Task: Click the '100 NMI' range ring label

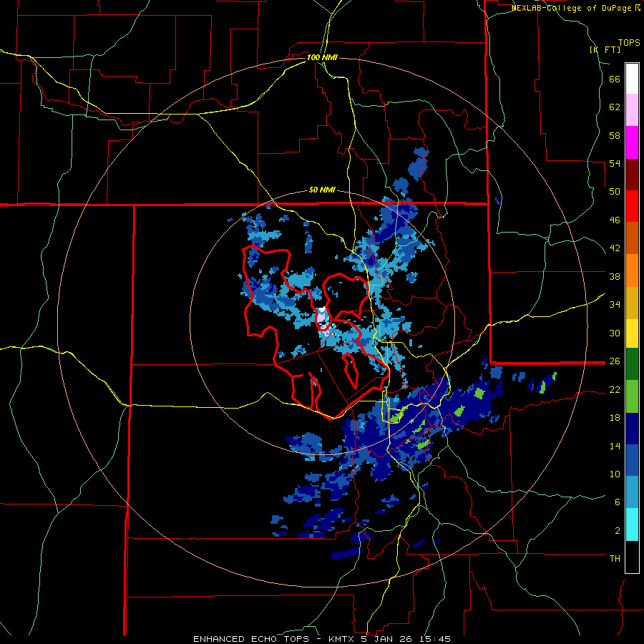Action: click(322, 57)
